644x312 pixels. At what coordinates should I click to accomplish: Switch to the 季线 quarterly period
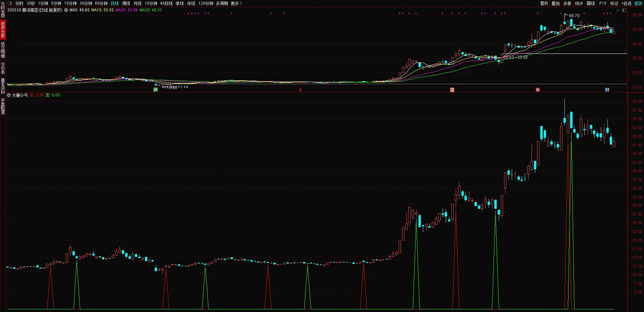(x=180, y=3)
